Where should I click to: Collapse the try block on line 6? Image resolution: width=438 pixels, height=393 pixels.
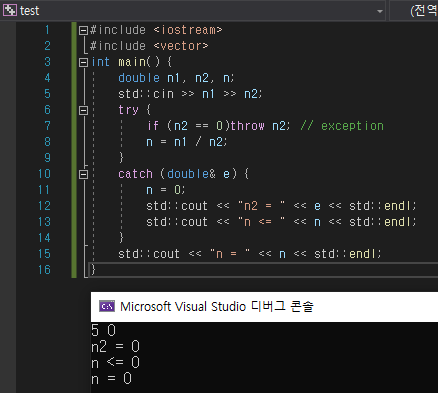click(x=83, y=110)
